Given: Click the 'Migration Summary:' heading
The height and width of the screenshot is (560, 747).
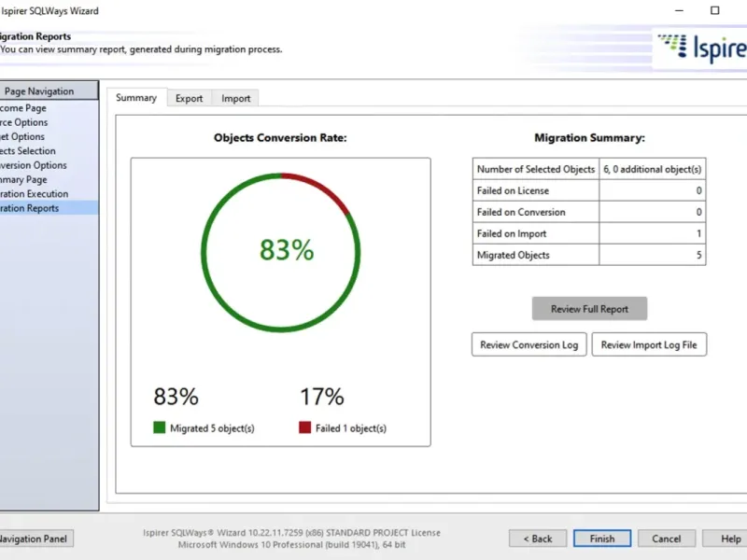Looking at the screenshot, I should tap(589, 137).
